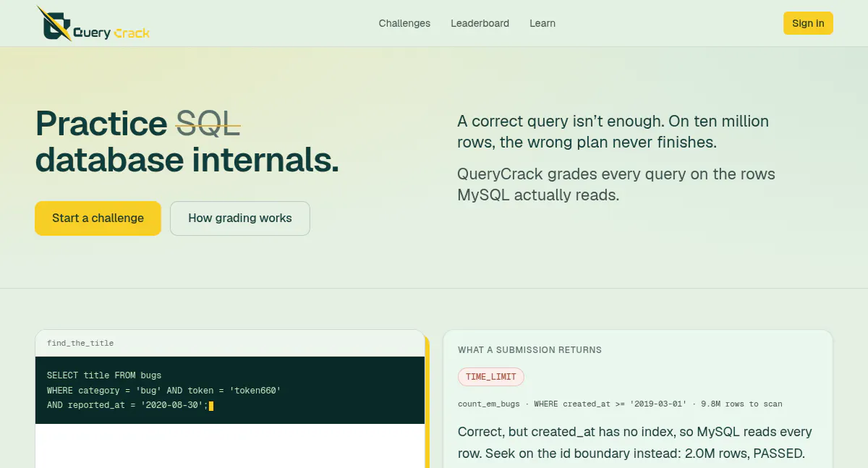Image resolution: width=868 pixels, height=468 pixels.
Task: Go to the Leaderboard page
Action: pyautogui.click(x=480, y=23)
